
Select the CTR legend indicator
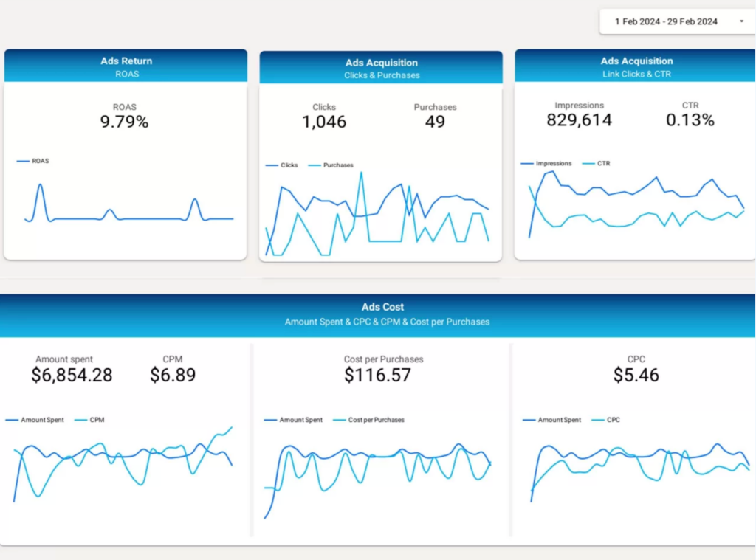tap(588, 163)
